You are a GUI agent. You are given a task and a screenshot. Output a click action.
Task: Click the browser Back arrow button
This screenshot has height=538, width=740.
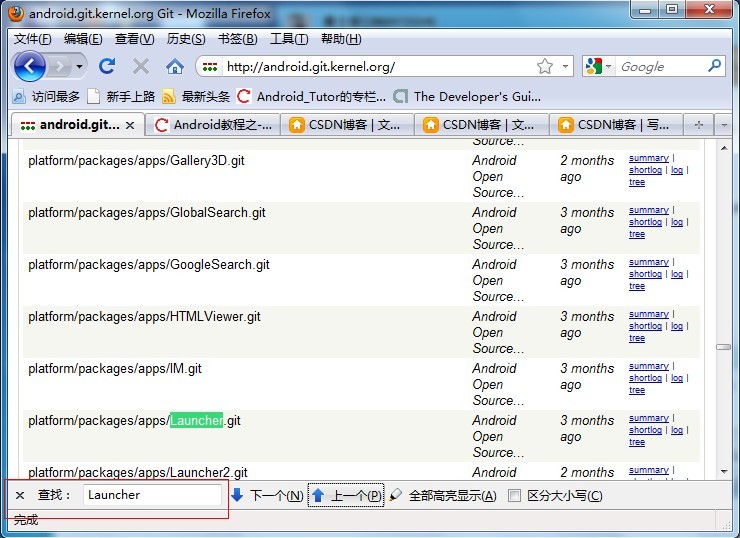30,67
